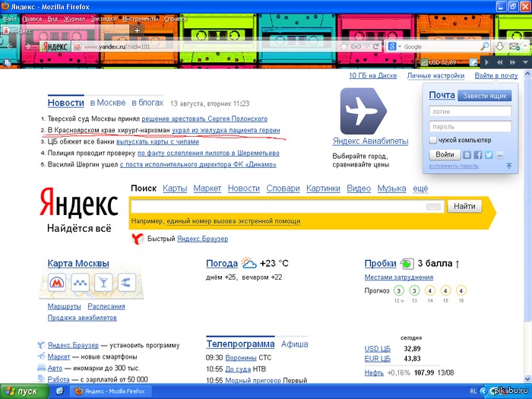Open the downloads arrow icon
The height and width of the screenshot is (399, 532).
pos(499,46)
